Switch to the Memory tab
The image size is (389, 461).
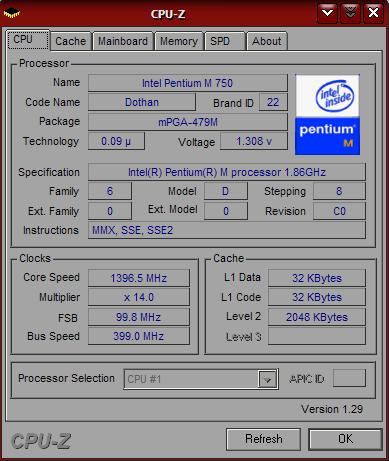(x=179, y=41)
